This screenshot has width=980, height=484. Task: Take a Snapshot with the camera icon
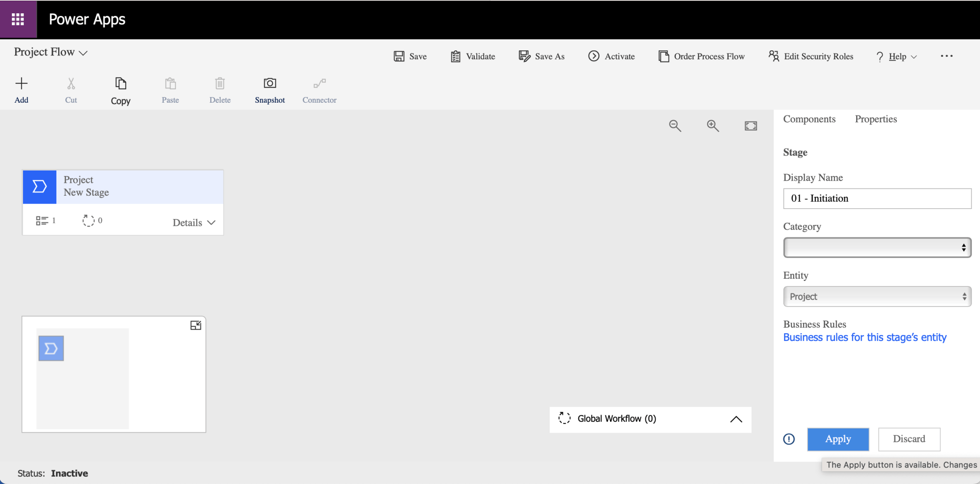(270, 83)
